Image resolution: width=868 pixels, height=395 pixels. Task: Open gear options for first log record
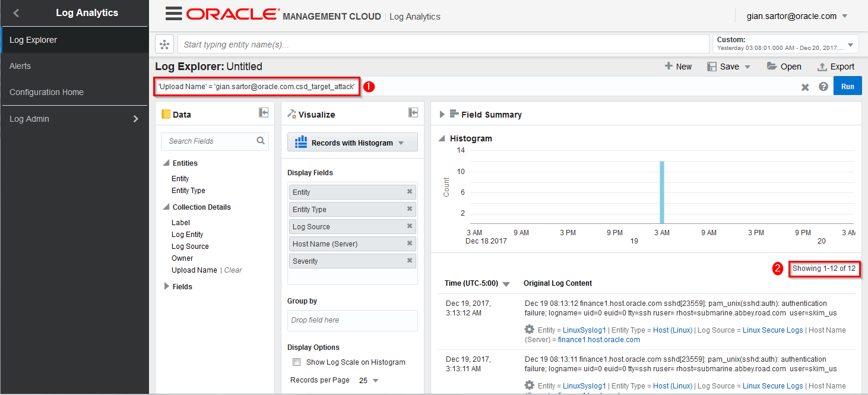(530, 330)
